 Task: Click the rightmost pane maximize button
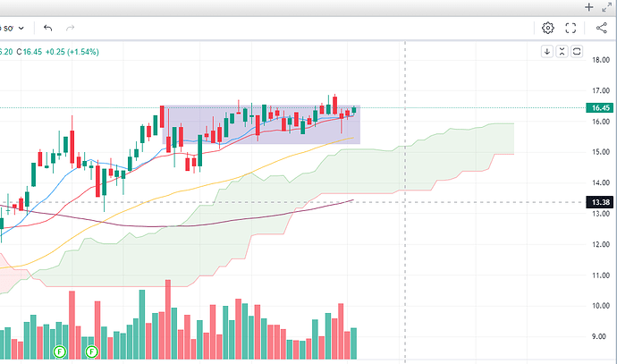[x=577, y=51]
